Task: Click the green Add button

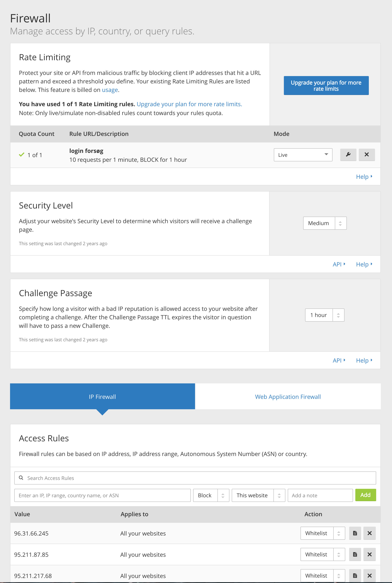Action: point(365,495)
